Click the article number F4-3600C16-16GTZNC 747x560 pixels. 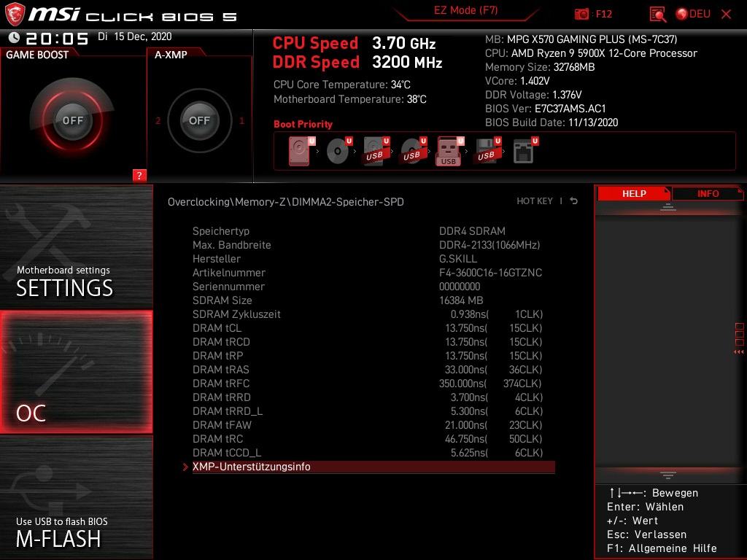(490, 273)
